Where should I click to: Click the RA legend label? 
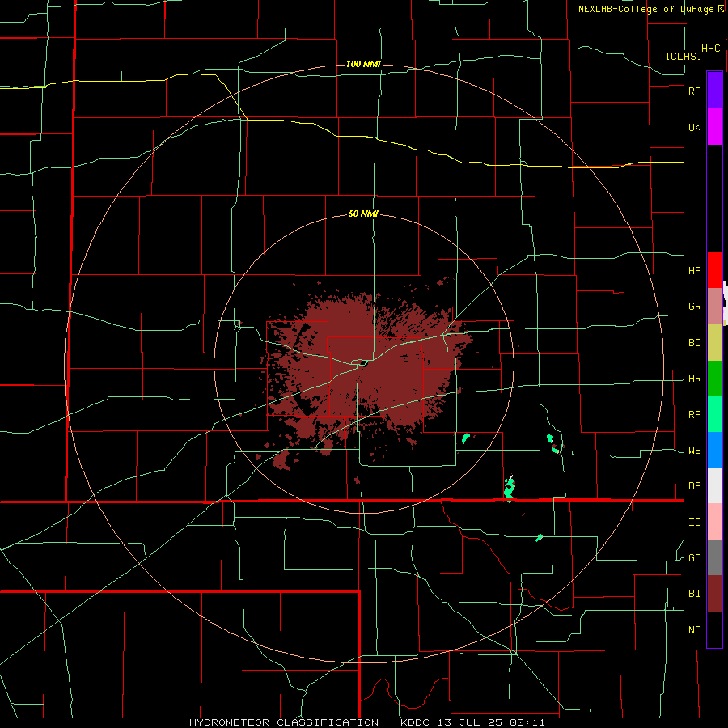694,415
